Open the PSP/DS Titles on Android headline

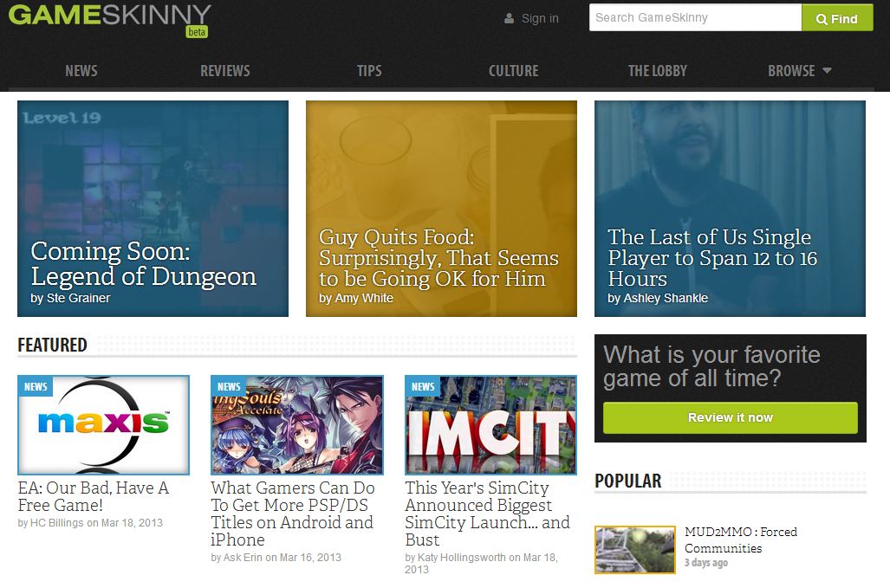click(292, 514)
